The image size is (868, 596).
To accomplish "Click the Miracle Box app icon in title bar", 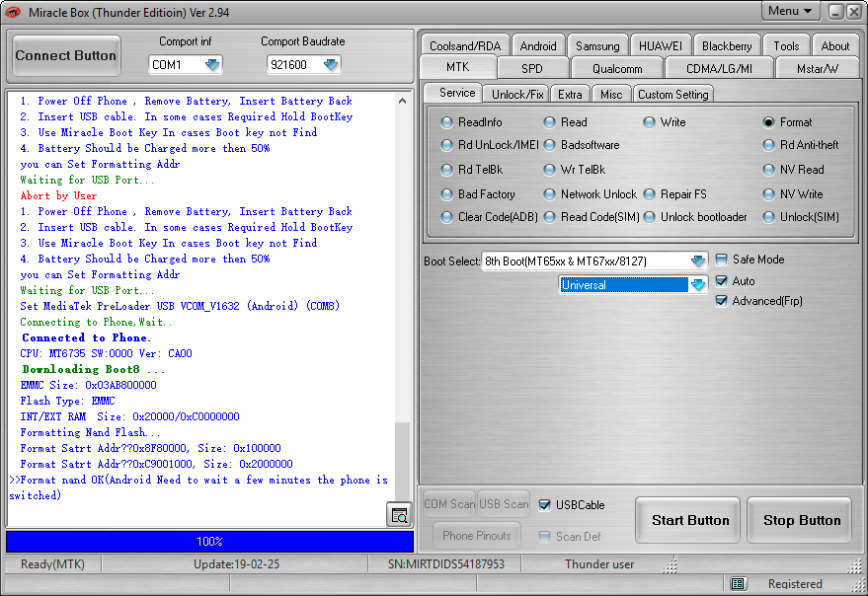I will 13,12.
